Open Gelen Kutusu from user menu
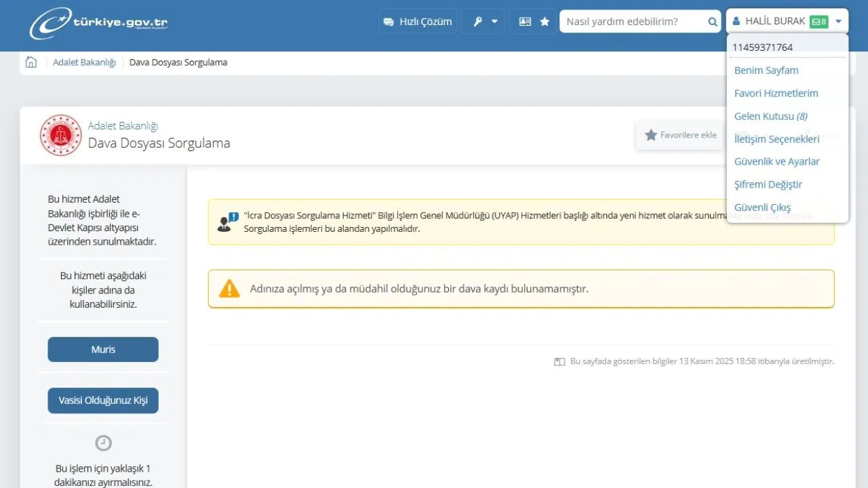Image resolution: width=868 pixels, height=488 pixels. point(770,117)
